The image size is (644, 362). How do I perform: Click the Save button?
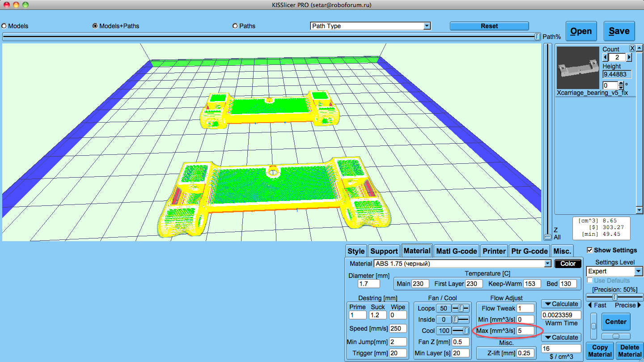619,31
